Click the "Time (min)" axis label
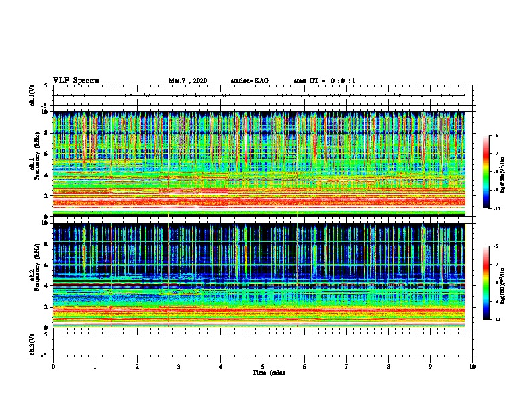Image resolution: width=532 pixels, height=411 pixels. 269,373
